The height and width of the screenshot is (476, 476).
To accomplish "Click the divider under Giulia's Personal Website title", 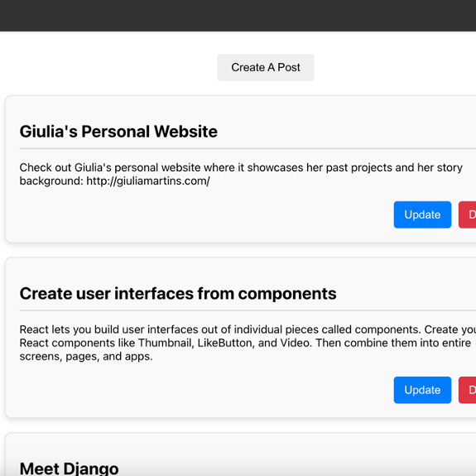I will pyautogui.click(x=248, y=149).
